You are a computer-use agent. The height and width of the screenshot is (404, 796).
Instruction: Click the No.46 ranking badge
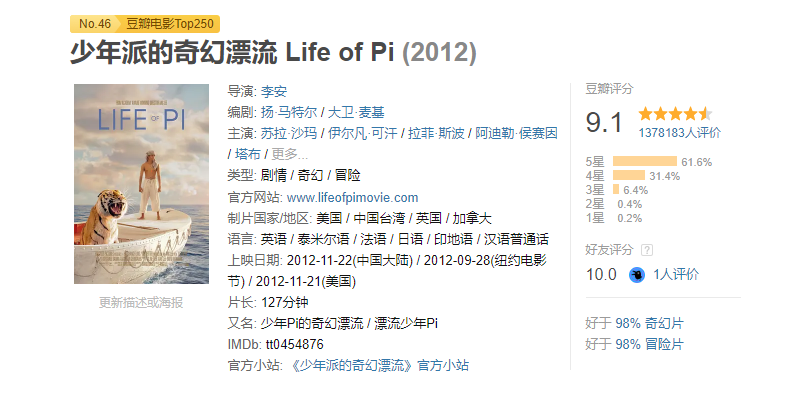click(x=95, y=24)
